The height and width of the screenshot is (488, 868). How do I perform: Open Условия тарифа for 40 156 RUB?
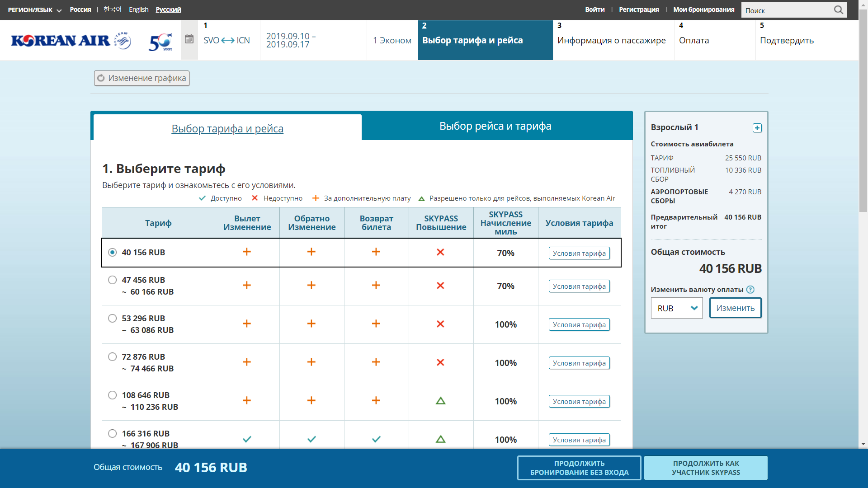[x=579, y=253]
